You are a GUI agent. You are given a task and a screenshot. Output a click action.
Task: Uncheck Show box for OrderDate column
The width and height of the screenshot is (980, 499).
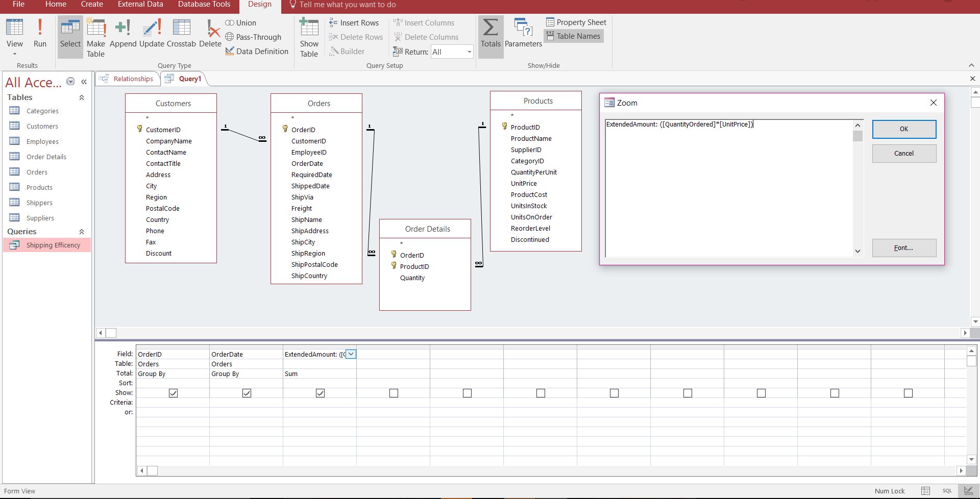coord(247,393)
